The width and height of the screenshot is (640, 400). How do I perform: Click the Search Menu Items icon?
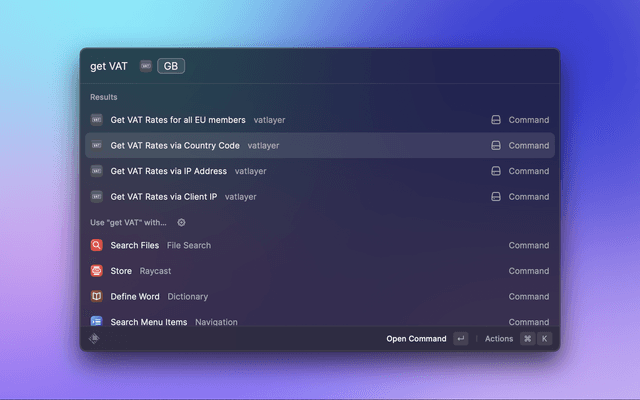pos(97,321)
